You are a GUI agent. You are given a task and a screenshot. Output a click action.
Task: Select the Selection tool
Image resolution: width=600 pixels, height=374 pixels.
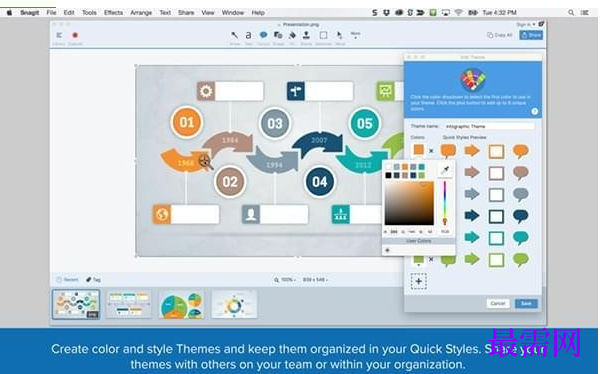[x=323, y=35]
